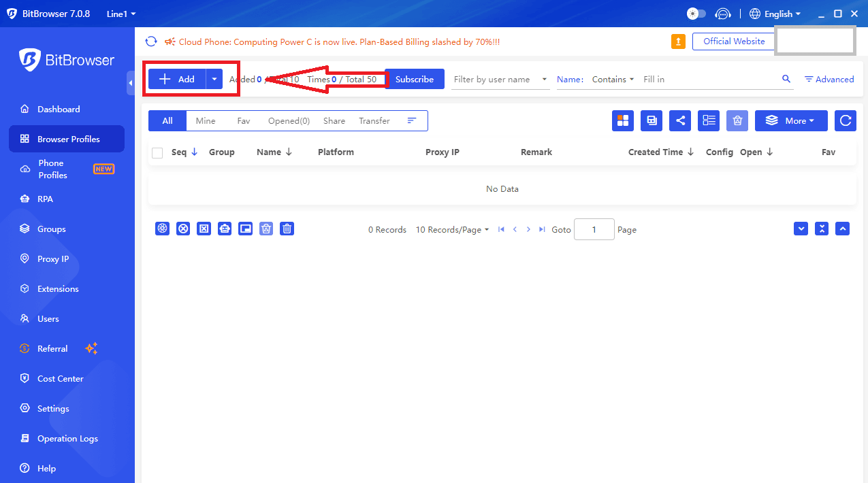This screenshot has height=483, width=868.
Task: Open the Official Website link
Action: pyautogui.click(x=733, y=41)
